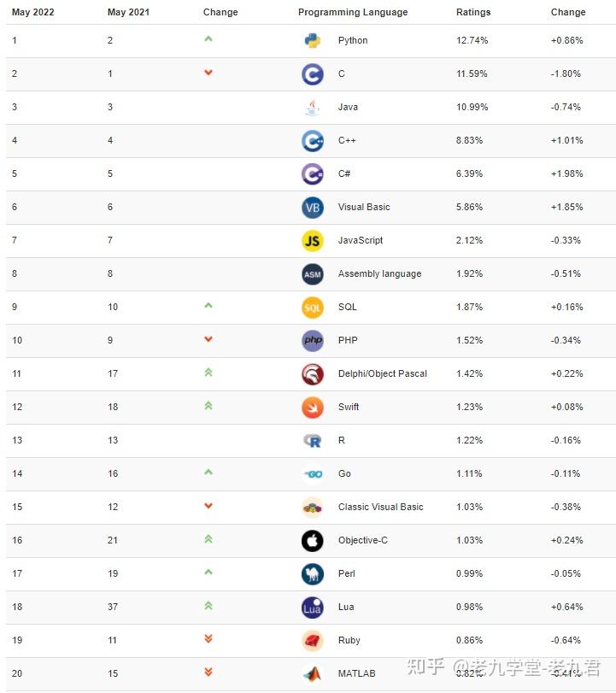Click the Objective-C apple icon
616x693 pixels.
click(313, 540)
